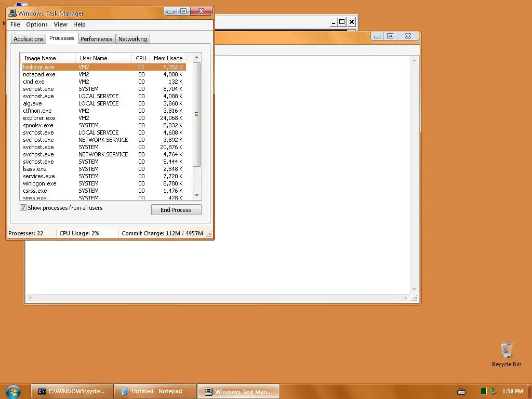Switch to the Applications tab
The height and width of the screenshot is (399, 532).
28,39
